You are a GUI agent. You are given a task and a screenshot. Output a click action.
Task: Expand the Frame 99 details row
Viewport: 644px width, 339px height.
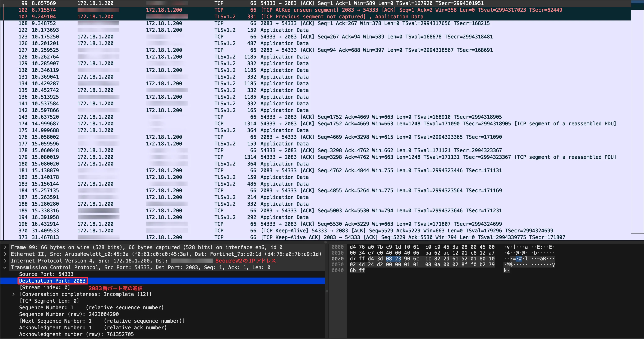[5, 247]
